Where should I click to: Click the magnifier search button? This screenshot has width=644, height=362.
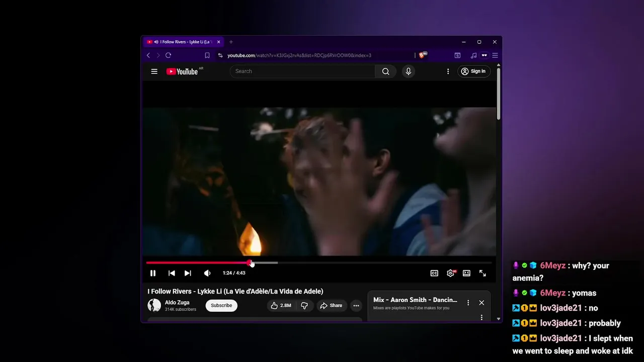pyautogui.click(x=385, y=71)
